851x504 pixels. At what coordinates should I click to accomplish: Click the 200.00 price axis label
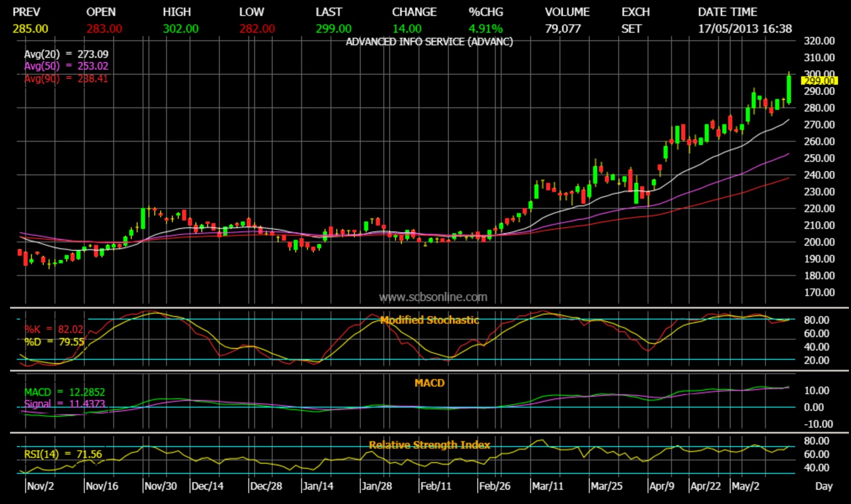(x=819, y=242)
